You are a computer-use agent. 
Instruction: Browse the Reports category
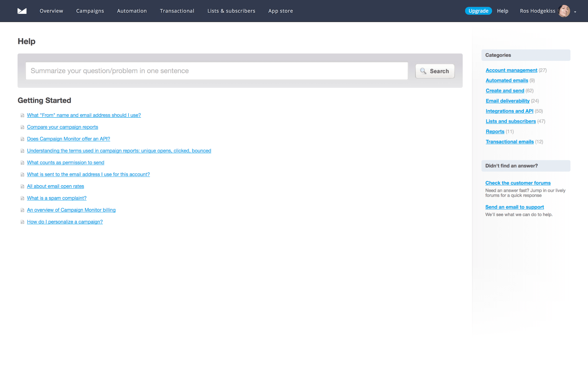tap(495, 131)
